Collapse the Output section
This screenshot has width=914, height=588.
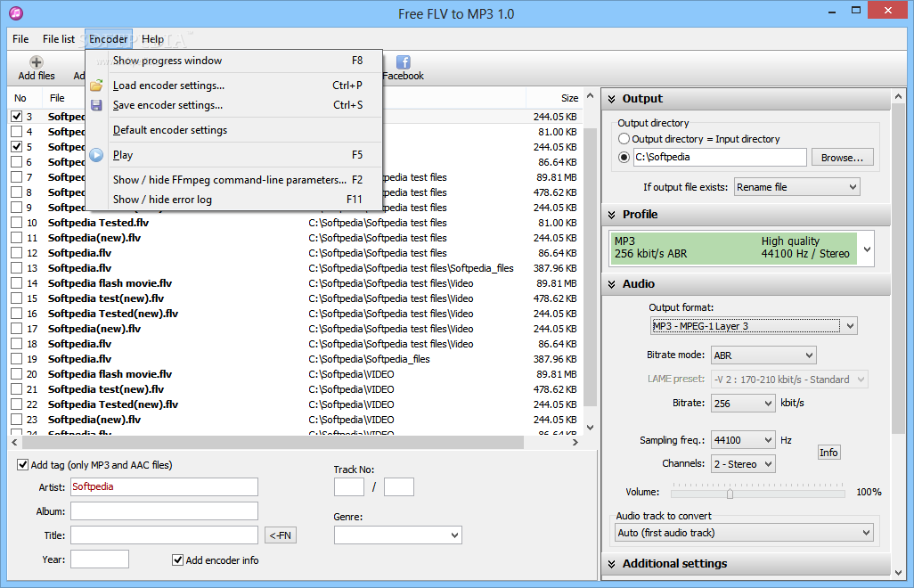pyautogui.click(x=611, y=99)
